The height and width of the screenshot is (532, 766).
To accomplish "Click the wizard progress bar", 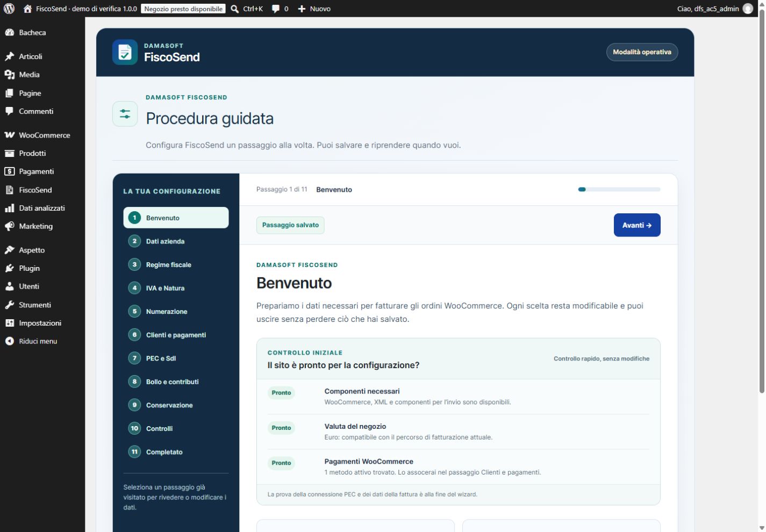I will pos(619,189).
